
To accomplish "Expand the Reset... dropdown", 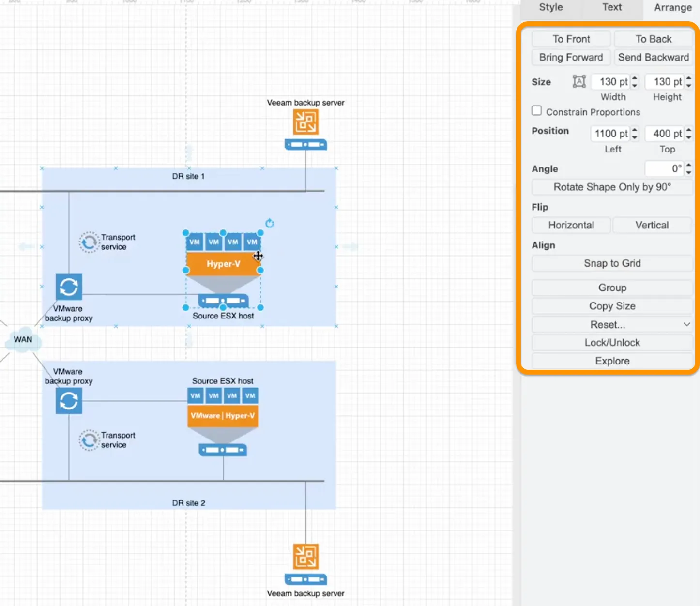I will [x=686, y=324].
